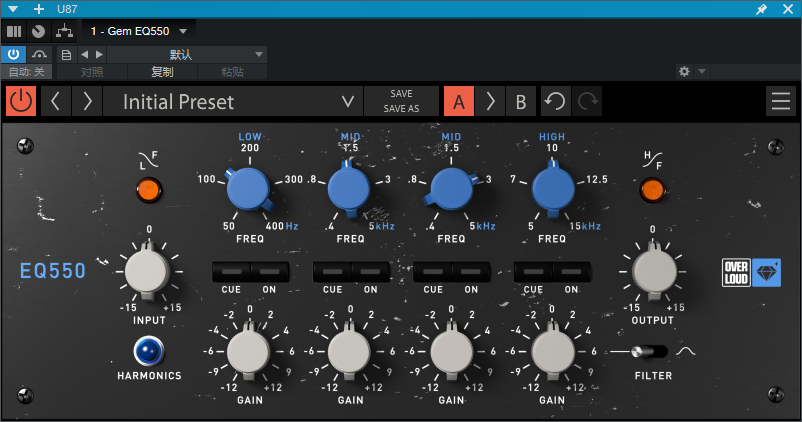The height and width of the screenshot is (422, 802).
Task: Click the 粘贴 paste button
Action: [x=232, y=72]
